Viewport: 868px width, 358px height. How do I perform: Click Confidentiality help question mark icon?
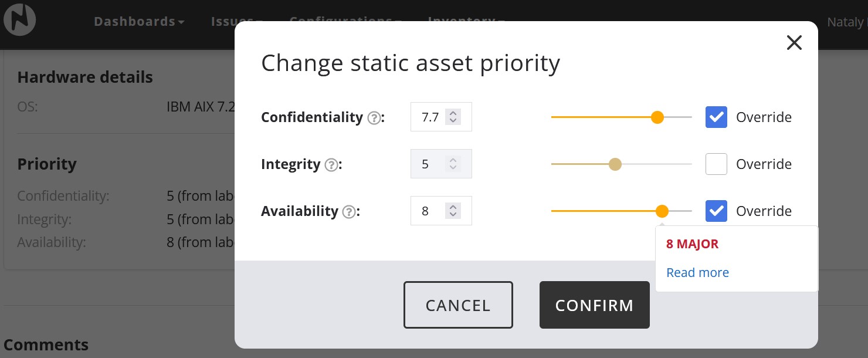point(374,118)
